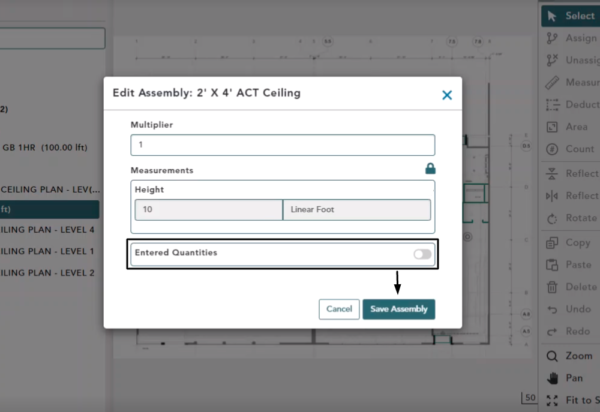Click the Fit to Screen tool
600x412 pixels.
coord(571,401)
